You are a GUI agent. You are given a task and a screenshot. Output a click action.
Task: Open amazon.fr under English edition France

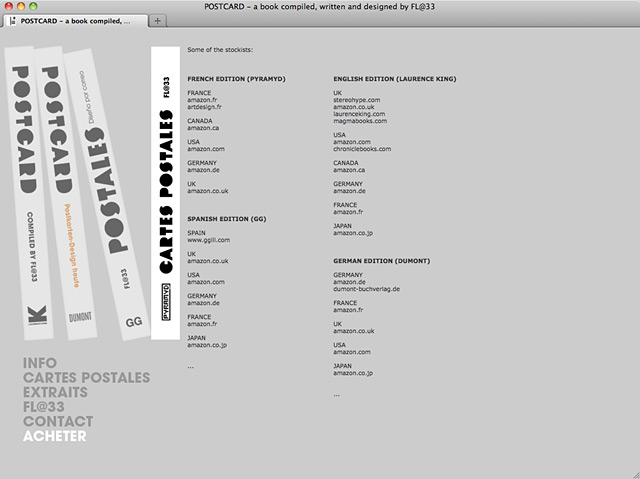pos(348,212)
